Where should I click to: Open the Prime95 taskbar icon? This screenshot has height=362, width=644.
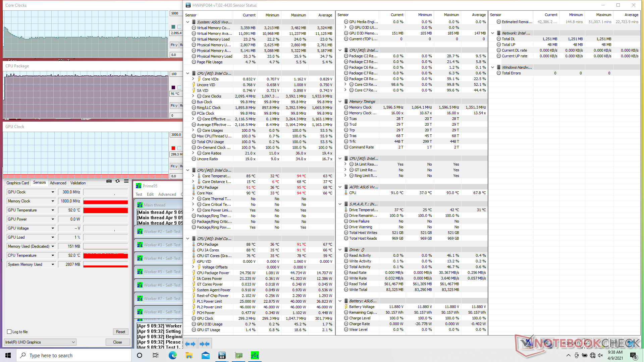[x=255, y=355]
